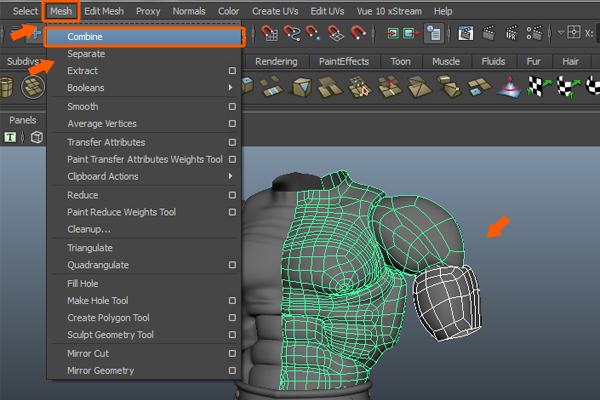Open option box next to Extract

(x=232, y=71)
